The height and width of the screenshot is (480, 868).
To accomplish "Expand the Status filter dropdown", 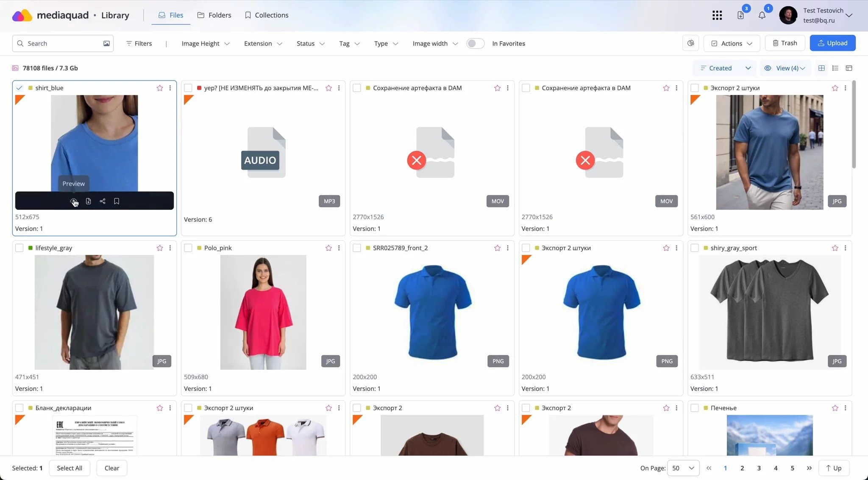I will click(x=311, y=43).
